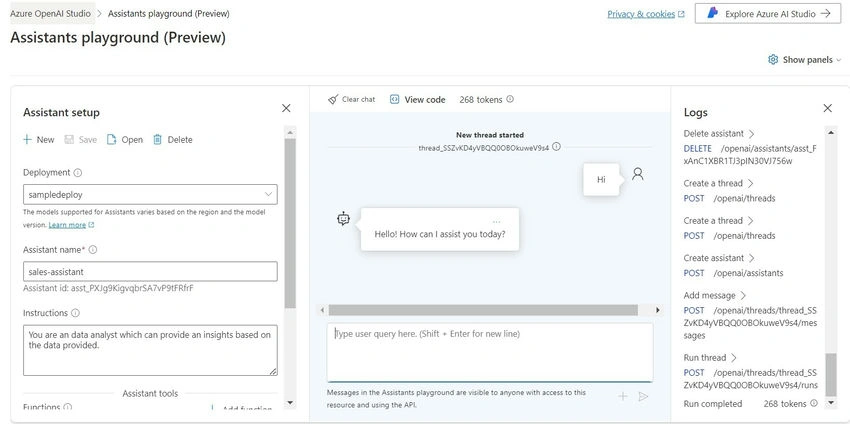This screenshot has height=424, width=850.
Task: Click the Run completed status text
Action: tap(713, 403)
